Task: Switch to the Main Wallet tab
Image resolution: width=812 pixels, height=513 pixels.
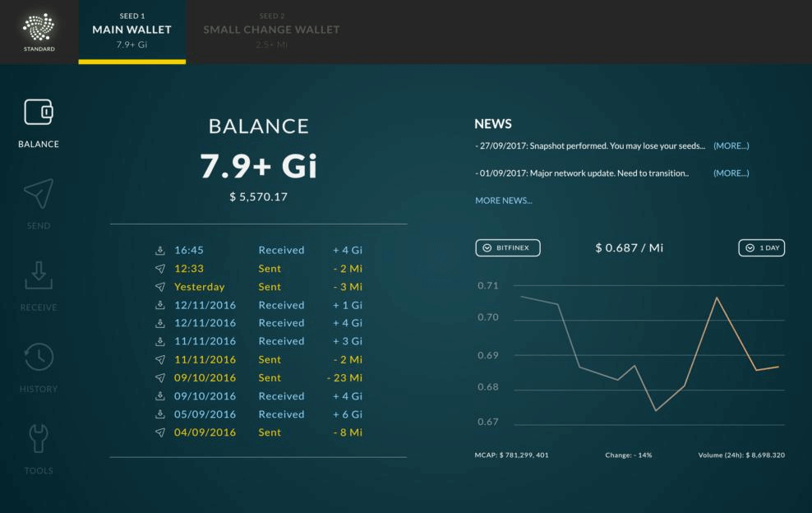Action: (x=131, y=30)
